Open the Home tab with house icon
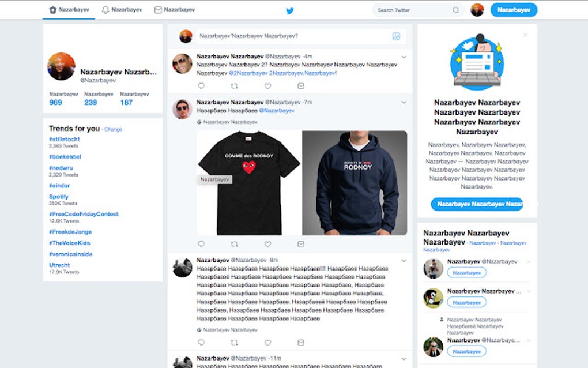588x368 pixels. (x=69, y=10)
